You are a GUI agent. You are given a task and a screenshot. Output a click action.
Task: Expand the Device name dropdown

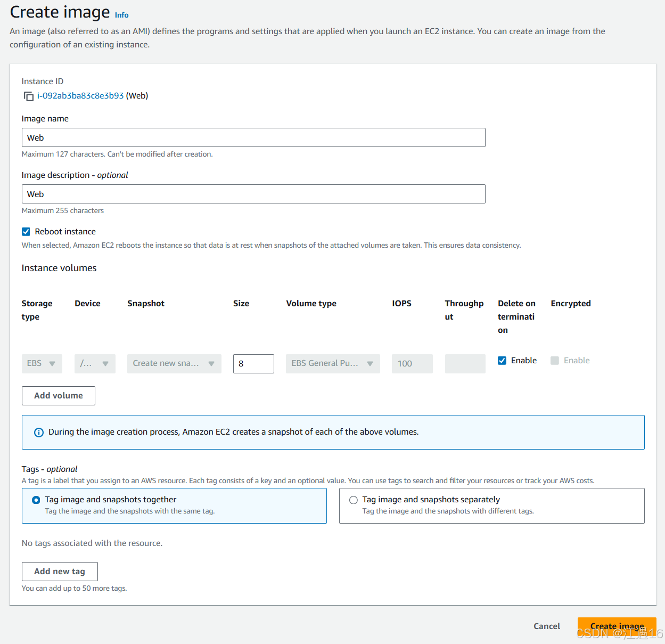(x=95, y=363)
